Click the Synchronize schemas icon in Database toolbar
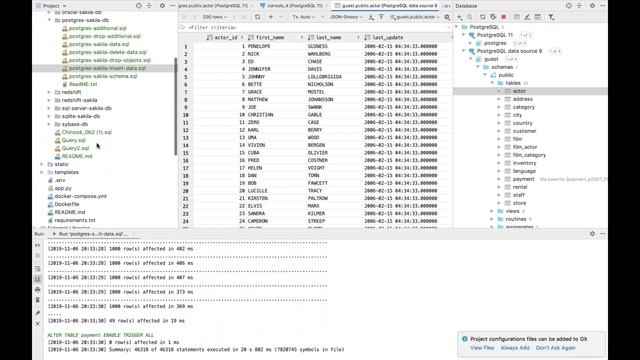The height and width of the screenshot is (360, 640). [493, 17]
